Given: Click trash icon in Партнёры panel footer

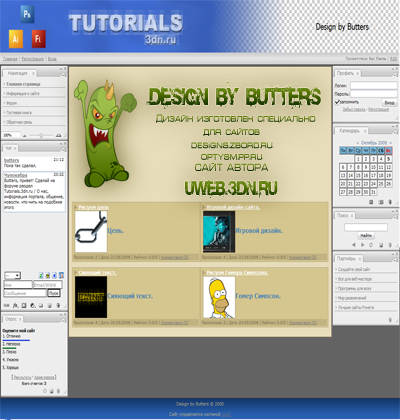Looking at the screenshot, I should (390, 320).
